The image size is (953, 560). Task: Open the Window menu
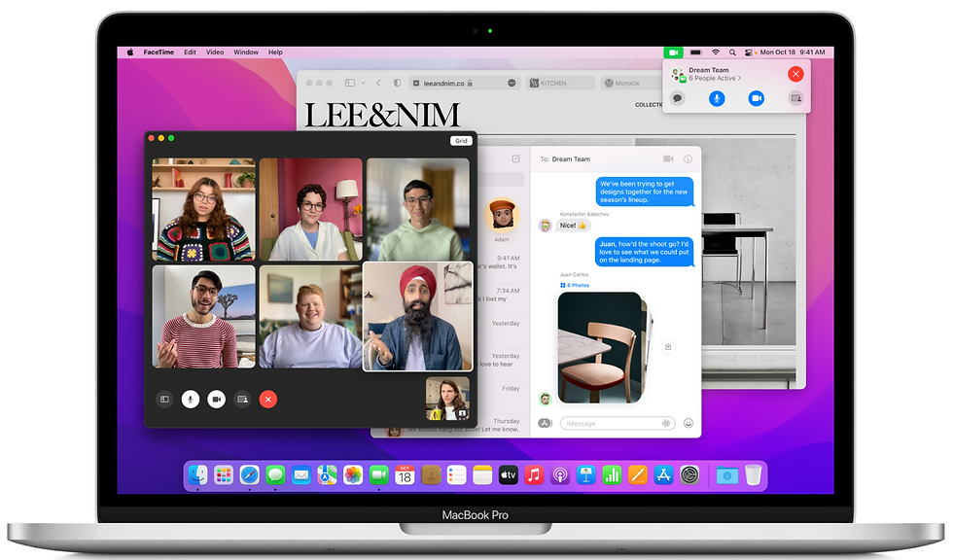pyautogui.click(x=246, y=52)
